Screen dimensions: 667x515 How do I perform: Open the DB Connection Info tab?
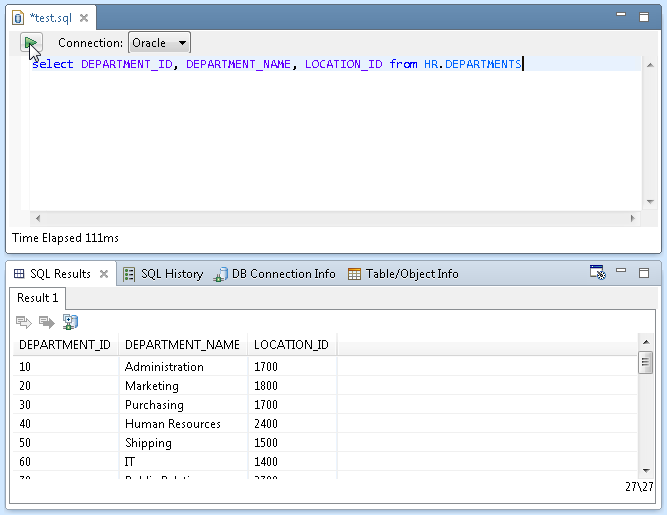pos(275,274)
